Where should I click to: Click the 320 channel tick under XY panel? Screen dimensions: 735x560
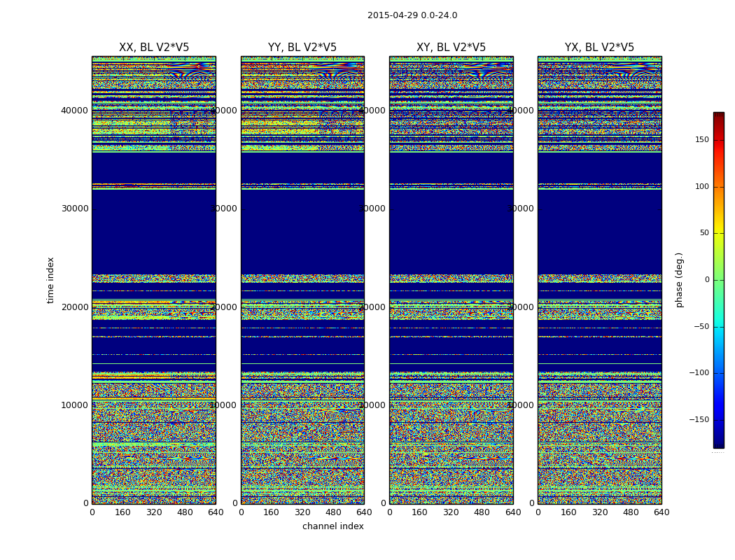click(x=451, y=512)
